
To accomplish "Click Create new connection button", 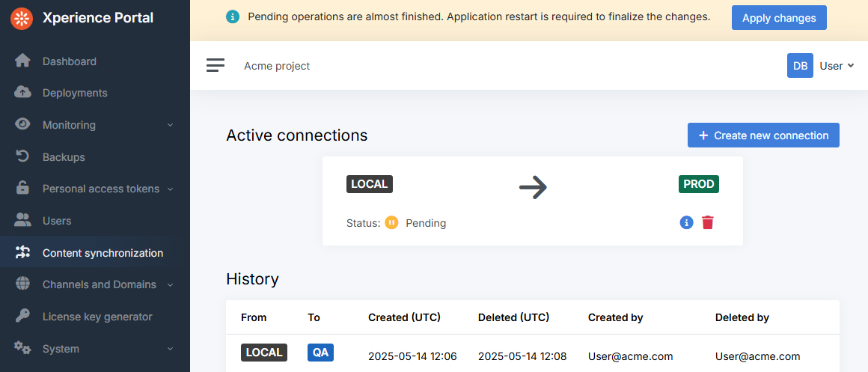I will [x=763, y=135].
